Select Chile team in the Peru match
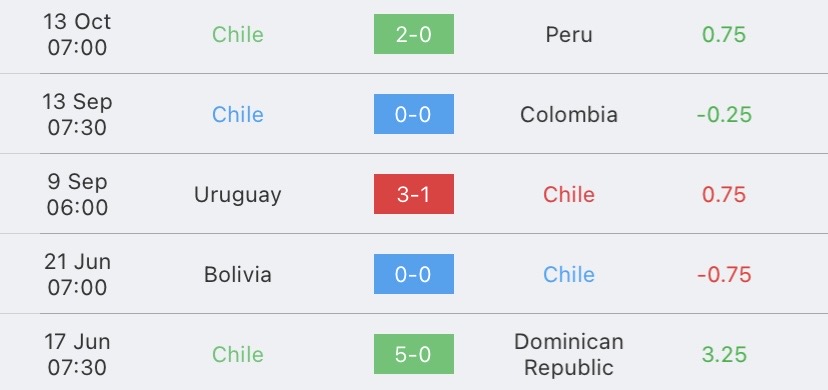The width and height of the screenshot is (828, 390). pos(238,35)
